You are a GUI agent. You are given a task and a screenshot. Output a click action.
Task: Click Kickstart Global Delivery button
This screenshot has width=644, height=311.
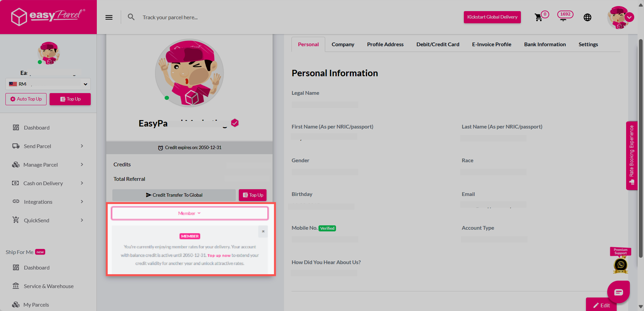coord(492,17)
